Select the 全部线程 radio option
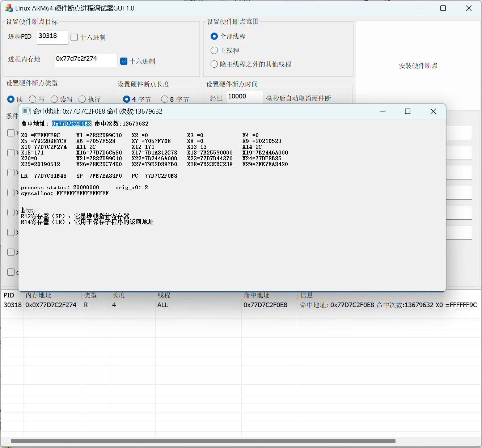The image size is (482, 448). (x=214, y=37)
